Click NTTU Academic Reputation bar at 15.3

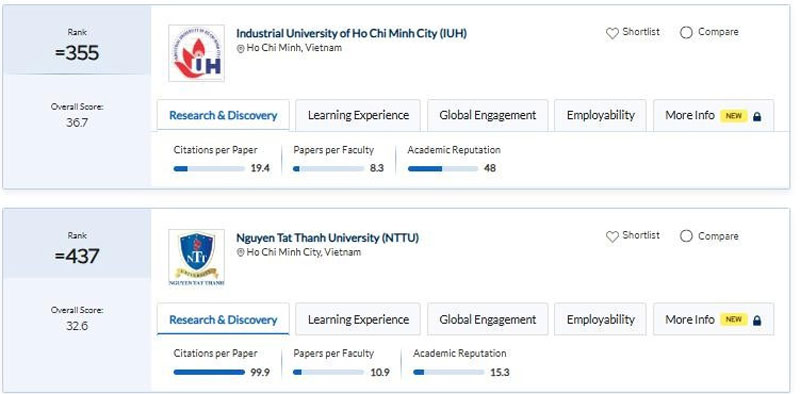pyautogui.click(x=448, y=373)
